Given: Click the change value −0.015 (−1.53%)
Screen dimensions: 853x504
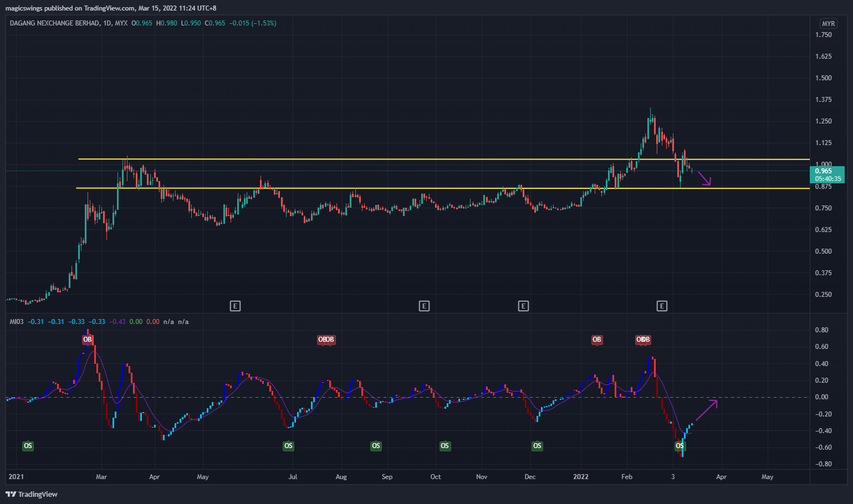Looking at the screenshot, I should pos(253,23).
